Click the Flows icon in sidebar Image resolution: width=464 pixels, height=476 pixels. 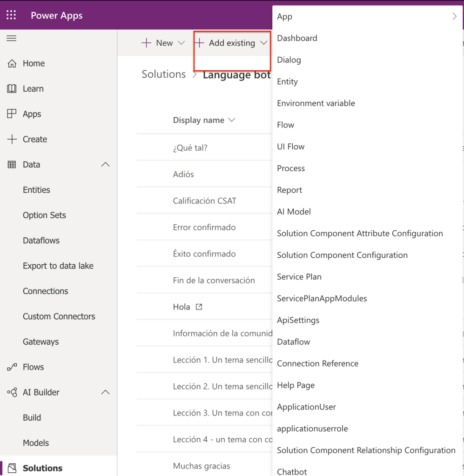point(12,367)
